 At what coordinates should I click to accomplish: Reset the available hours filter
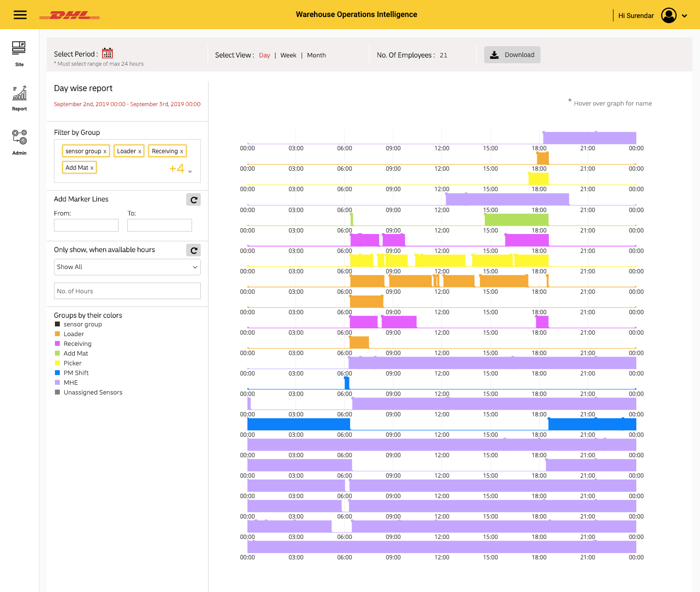(193, 250)
